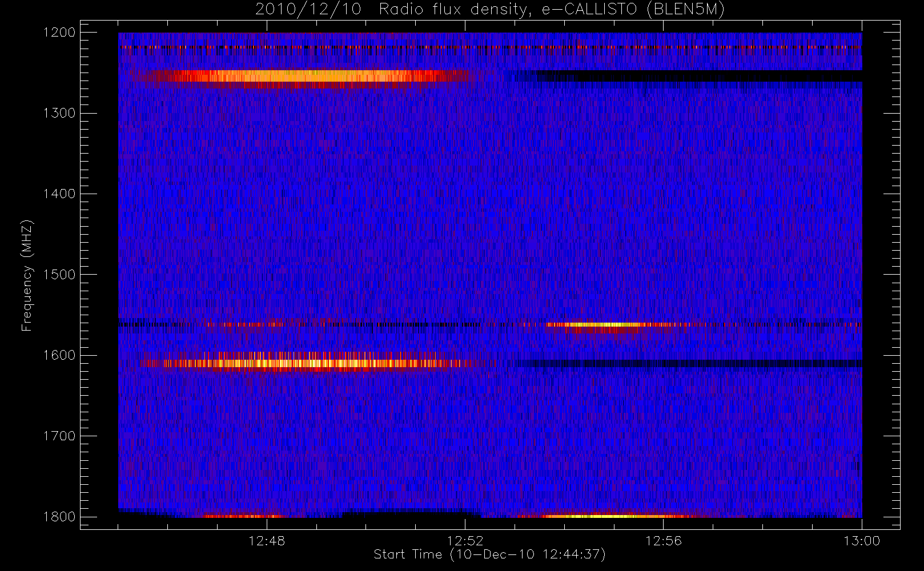Click the plot title "Radio flux density, e-CALLISTO (BLEN5M)"

552,10
